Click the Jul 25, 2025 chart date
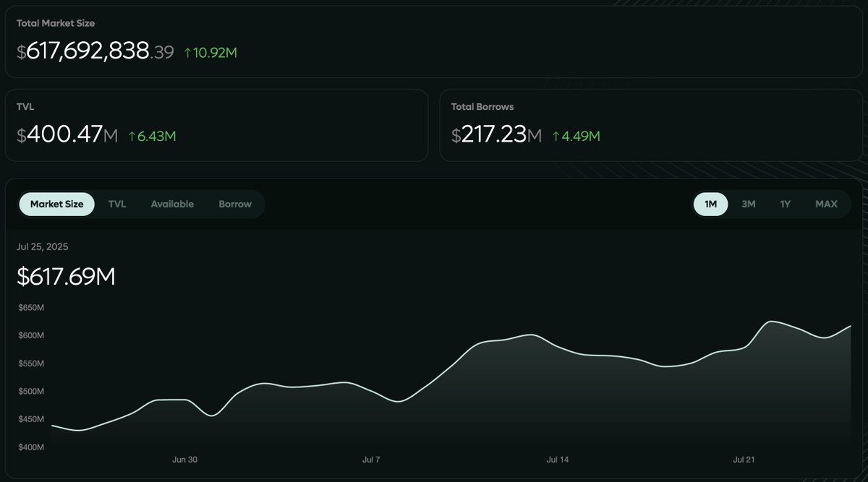Screen dimensions: 868x482 (42, 246)
